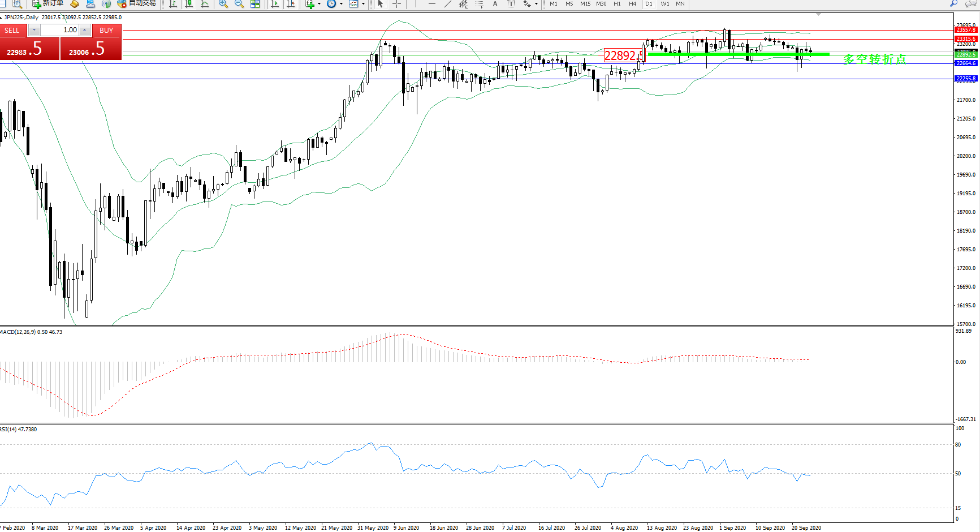
Task: Select the W1 weekly timeframe
Action: pos(665,4)
